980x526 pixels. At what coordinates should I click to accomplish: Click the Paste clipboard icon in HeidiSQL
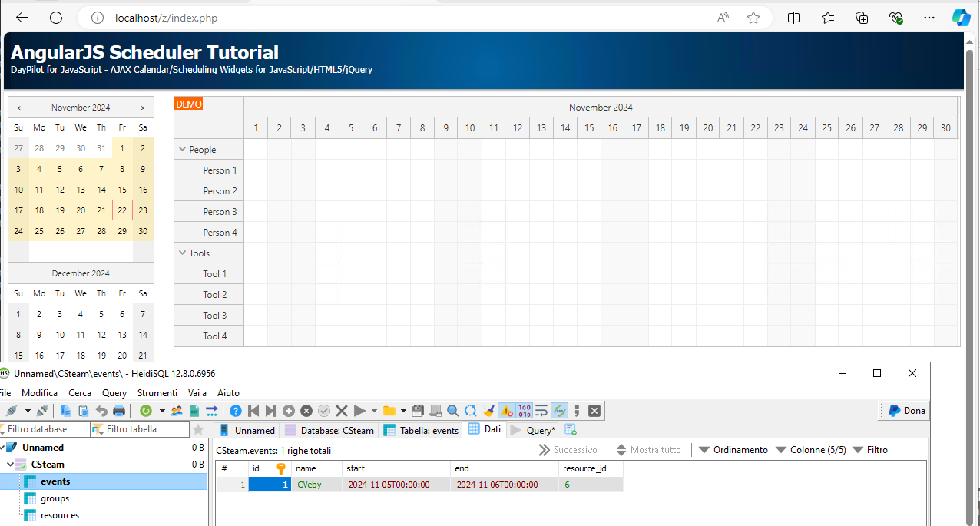(84, 411)
